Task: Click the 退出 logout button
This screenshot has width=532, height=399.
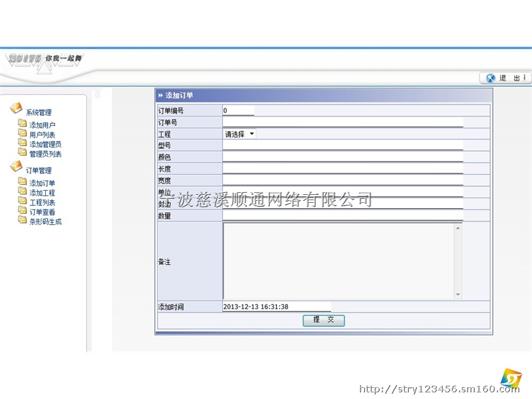Action: pos(510,78)
